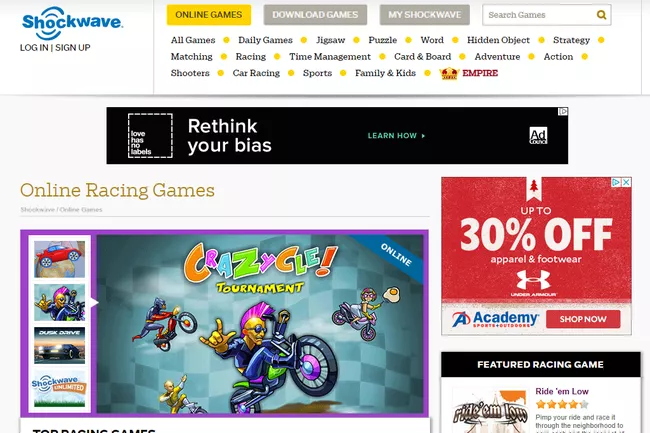Open the My Shockwave tab

click(x=424, y=15)
